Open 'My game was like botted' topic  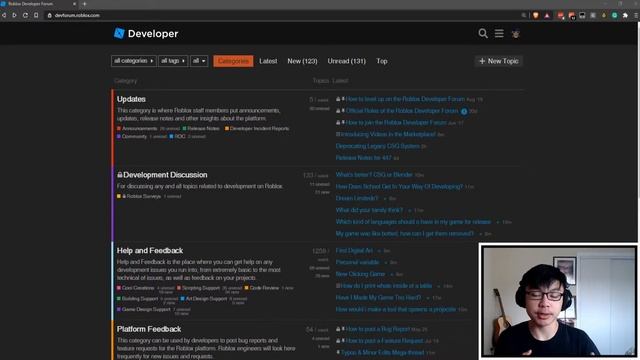pyautogui.click(x=404, y=234)
